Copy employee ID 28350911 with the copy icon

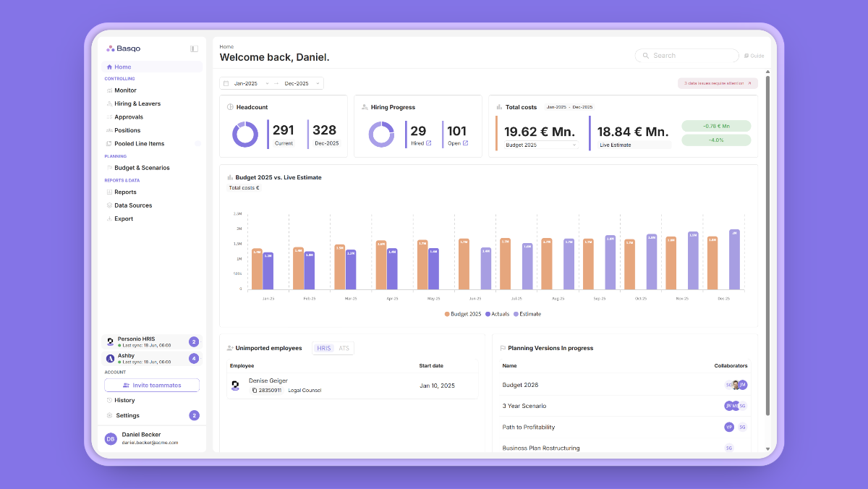click(x=255, y=390)
